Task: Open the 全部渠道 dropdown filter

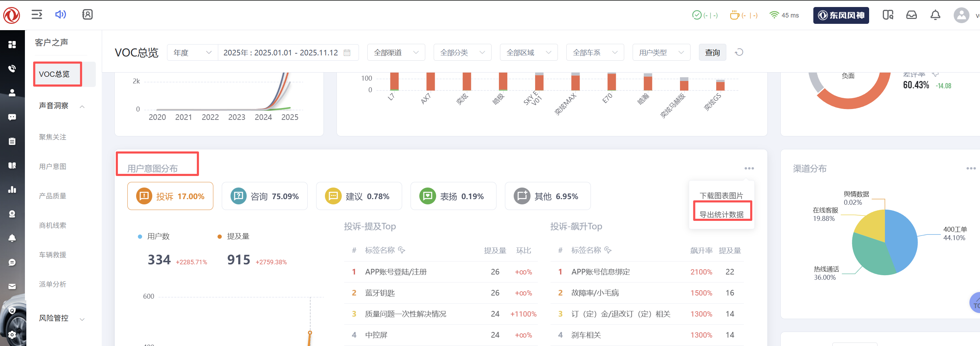Action: point(396,53)
